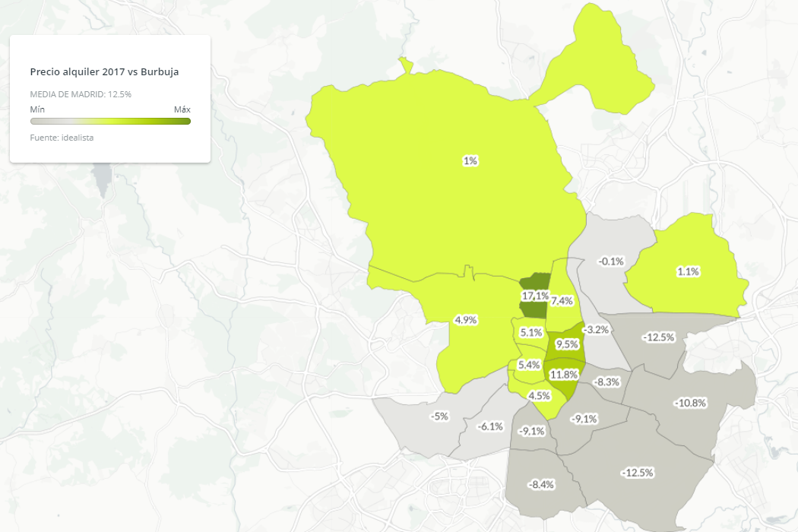The height and width of the screenshot is (532, 798).
Task: Click the -0.1% district label
Action: pyautogui.click(x=610, y=261)
